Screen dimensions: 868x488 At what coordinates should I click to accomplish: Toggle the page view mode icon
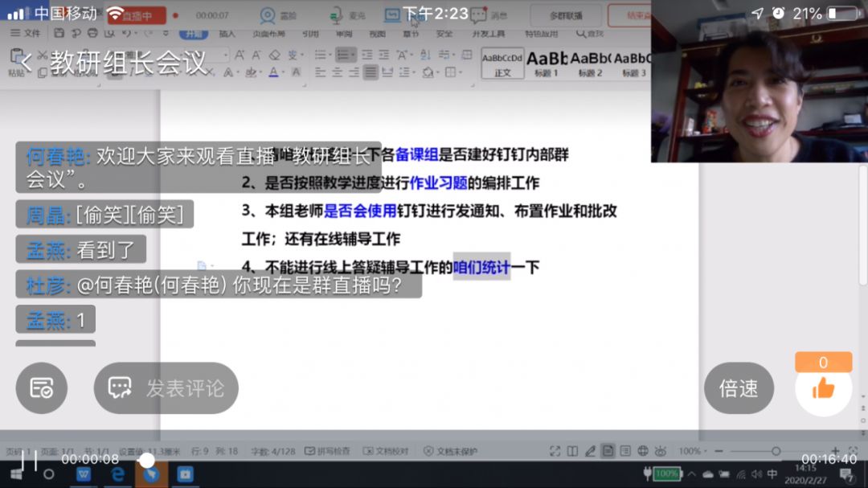pos(608,451)
